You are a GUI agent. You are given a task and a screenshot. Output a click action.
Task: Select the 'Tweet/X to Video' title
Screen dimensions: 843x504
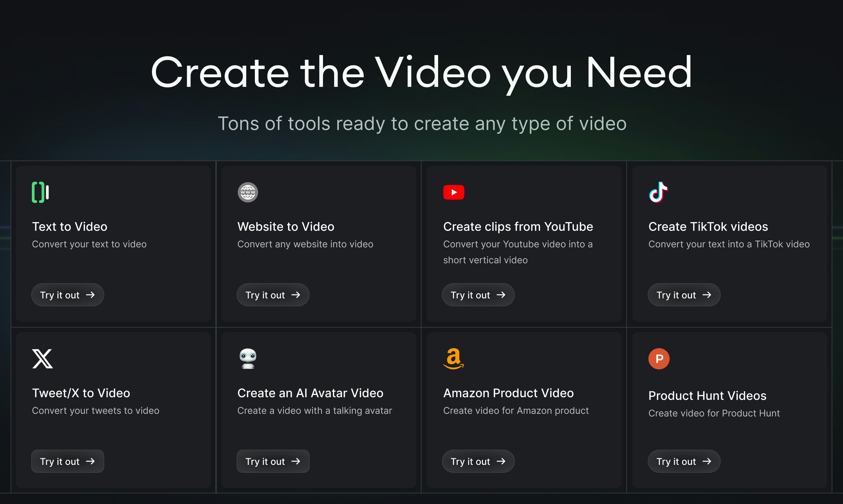(x=81, y=393)
